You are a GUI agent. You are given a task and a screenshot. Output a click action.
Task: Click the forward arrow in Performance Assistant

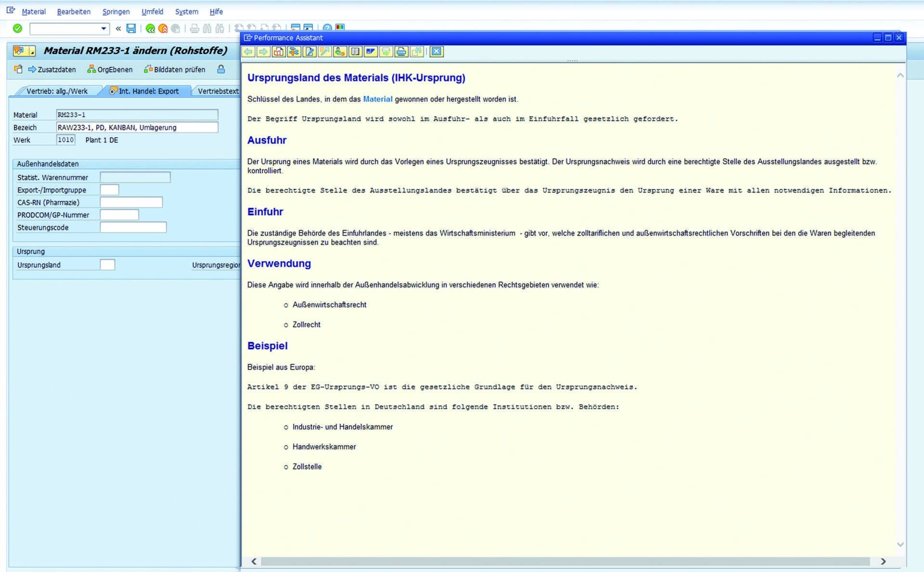pyautogui.click(x=263, y=52)
